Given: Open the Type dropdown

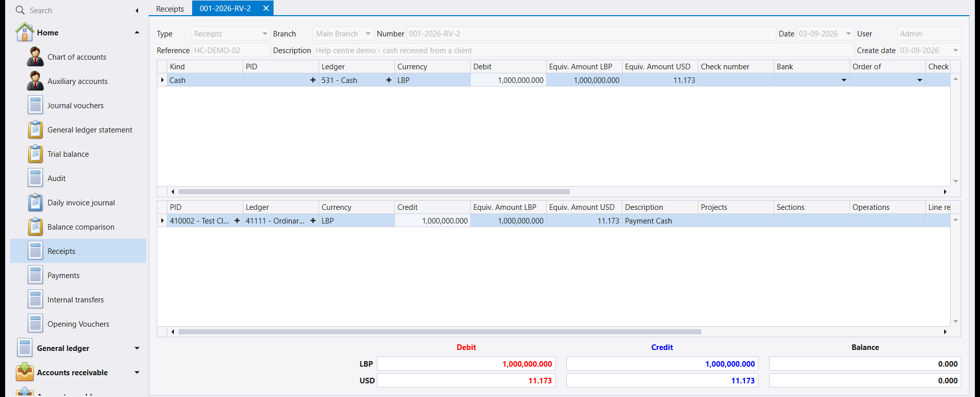Looking at the screenshot, I should (x=264, y=34).
